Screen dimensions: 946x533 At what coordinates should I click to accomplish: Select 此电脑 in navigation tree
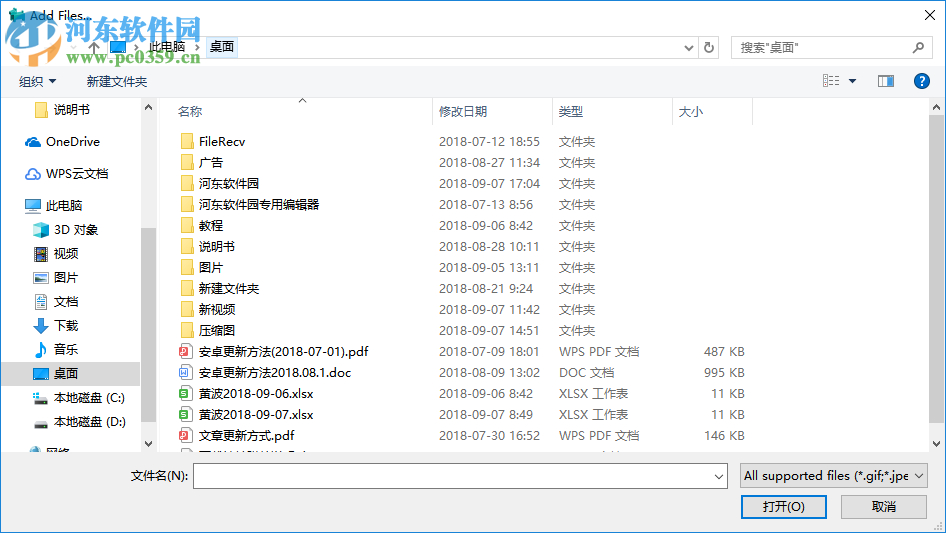point(64,206)
